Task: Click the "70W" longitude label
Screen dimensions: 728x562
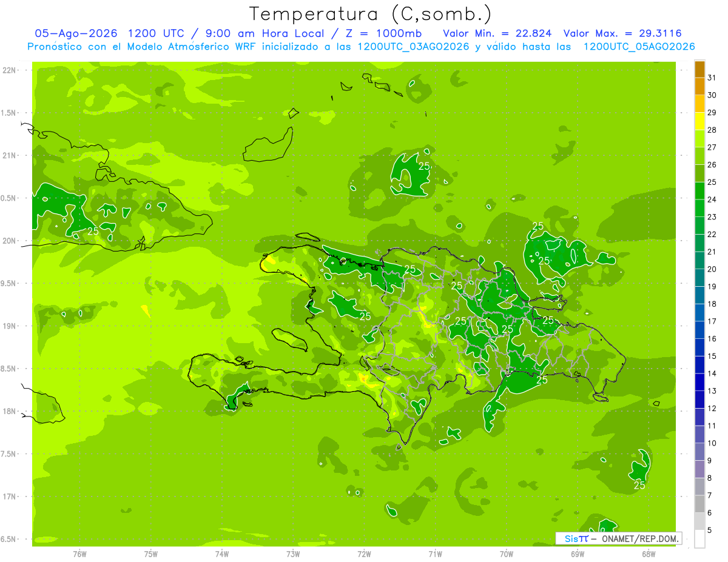Action: 507,554
